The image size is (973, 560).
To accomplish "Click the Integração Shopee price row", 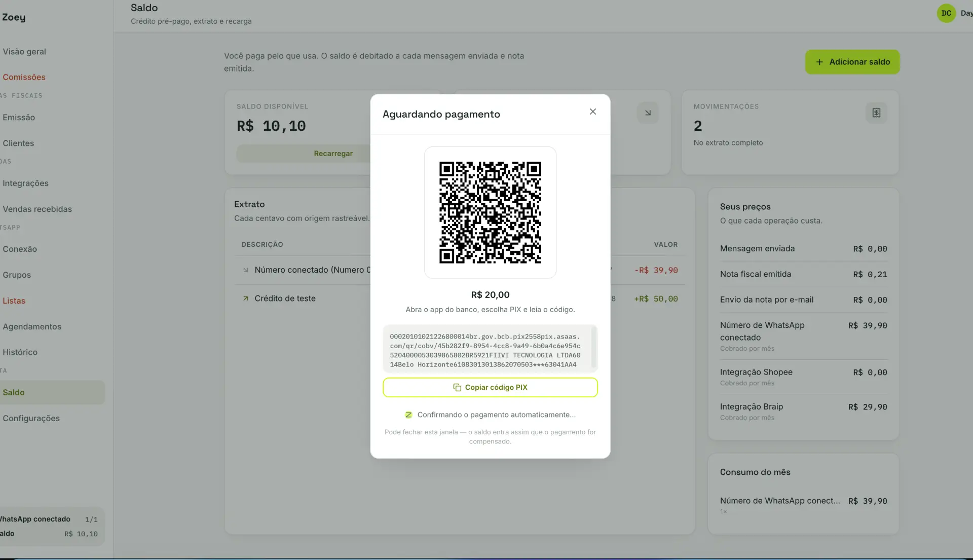I will click(803, 377).
